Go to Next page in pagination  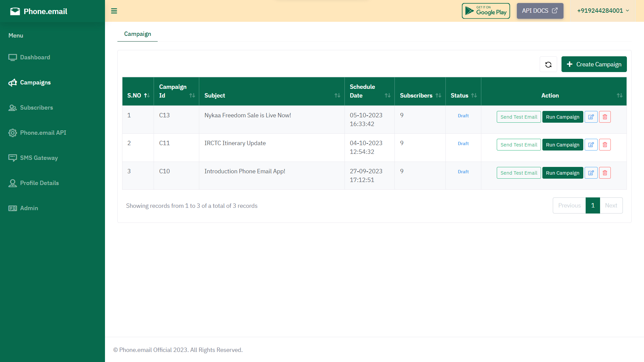coord(611,205)
